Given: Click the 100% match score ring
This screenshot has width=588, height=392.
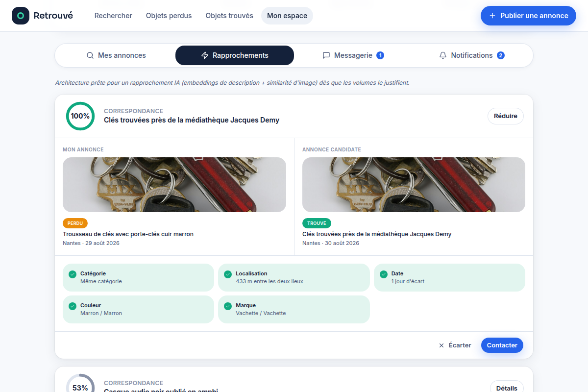Looking at the screenshot, I should click(80, 116).
